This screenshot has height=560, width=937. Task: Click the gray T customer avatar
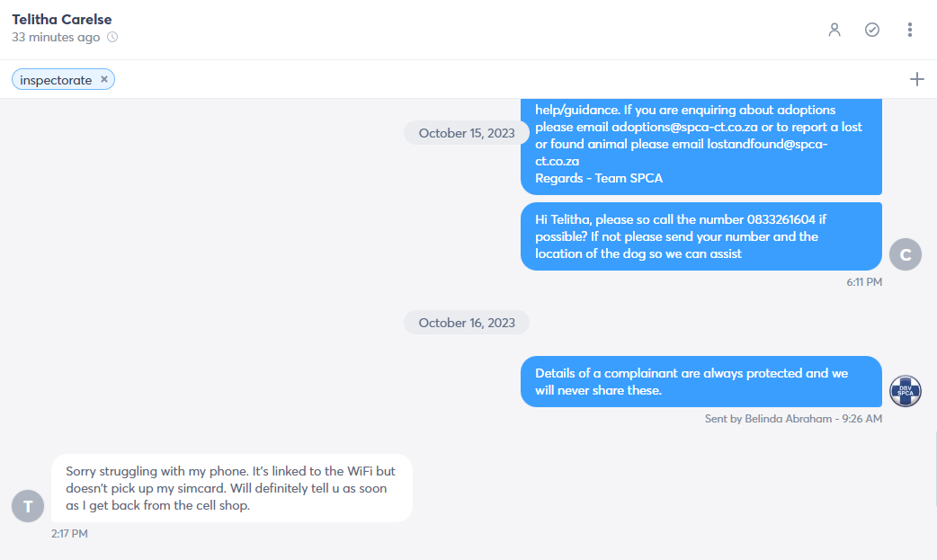(28, 506)
